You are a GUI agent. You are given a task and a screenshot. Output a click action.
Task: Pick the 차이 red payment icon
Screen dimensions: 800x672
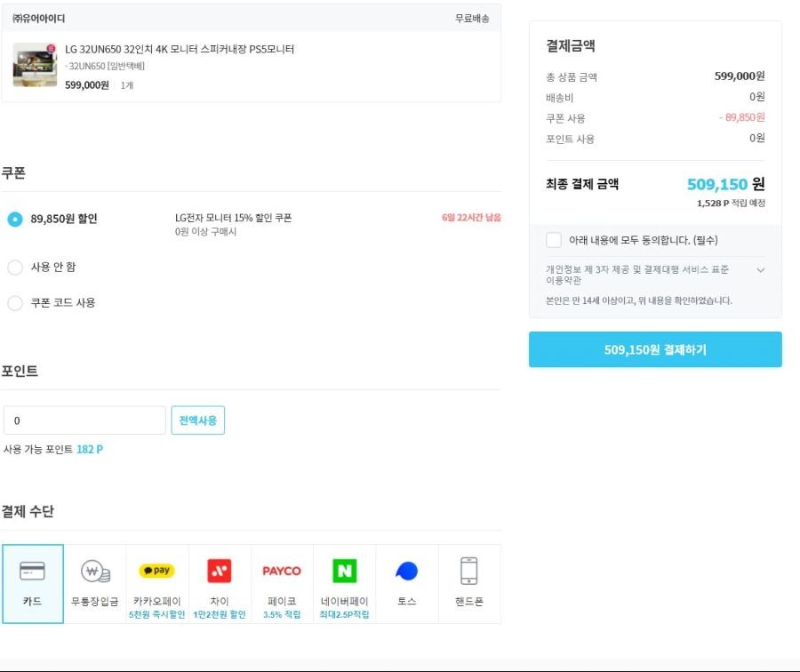(220, 571)
